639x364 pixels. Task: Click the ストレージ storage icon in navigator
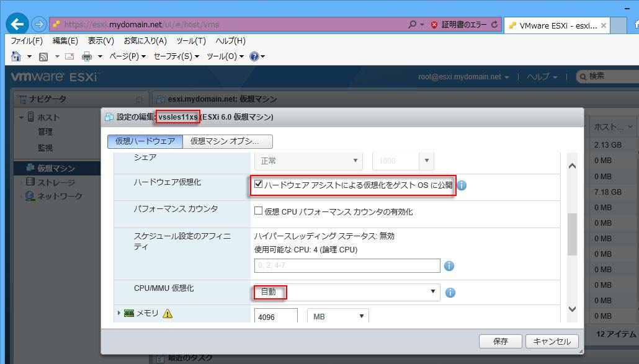pyautogui.click(x=30, y=182)
